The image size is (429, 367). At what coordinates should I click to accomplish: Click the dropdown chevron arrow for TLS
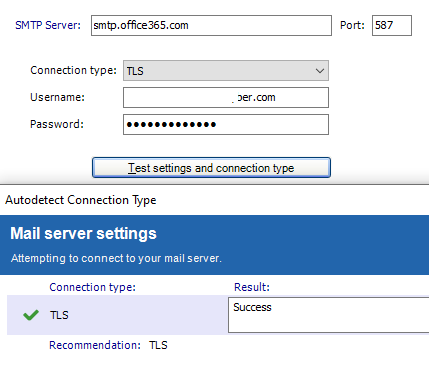[320, 71]
